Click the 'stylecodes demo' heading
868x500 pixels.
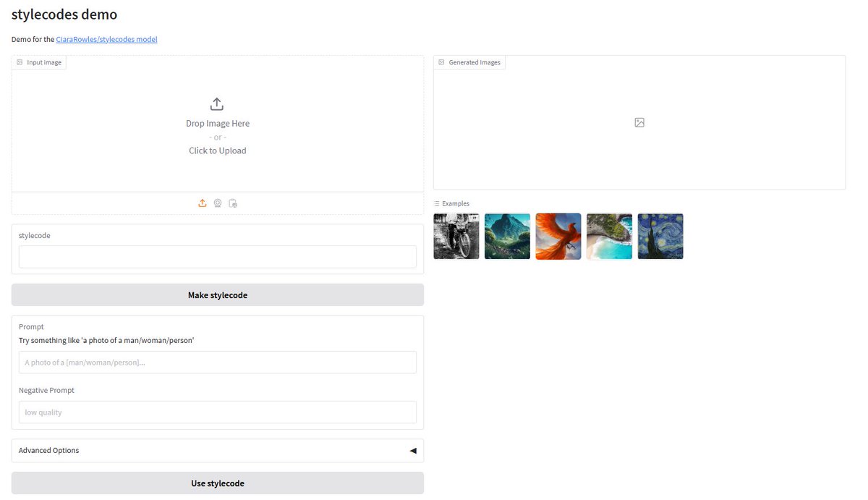pos(64,14)
